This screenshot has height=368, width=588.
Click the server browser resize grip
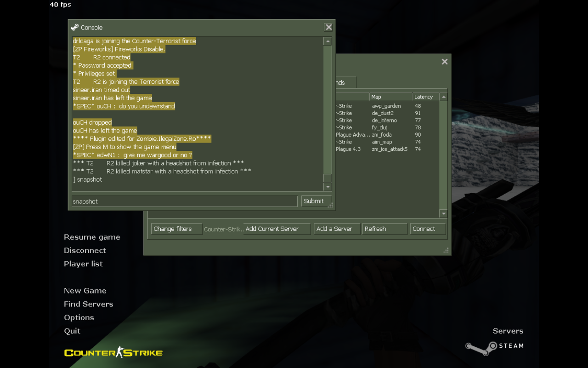point(446,250)
